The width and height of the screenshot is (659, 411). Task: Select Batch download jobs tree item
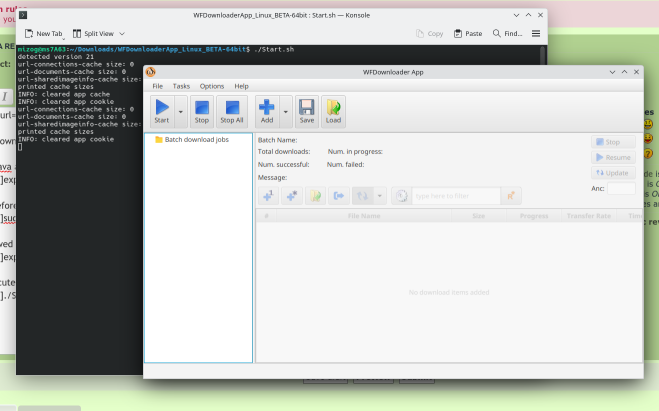[192, 140]
